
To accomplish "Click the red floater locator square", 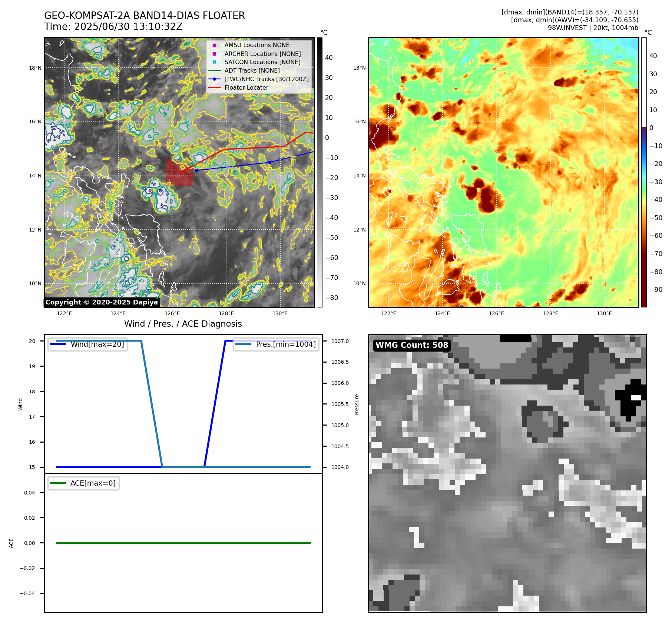I will [x=179, y=173].
